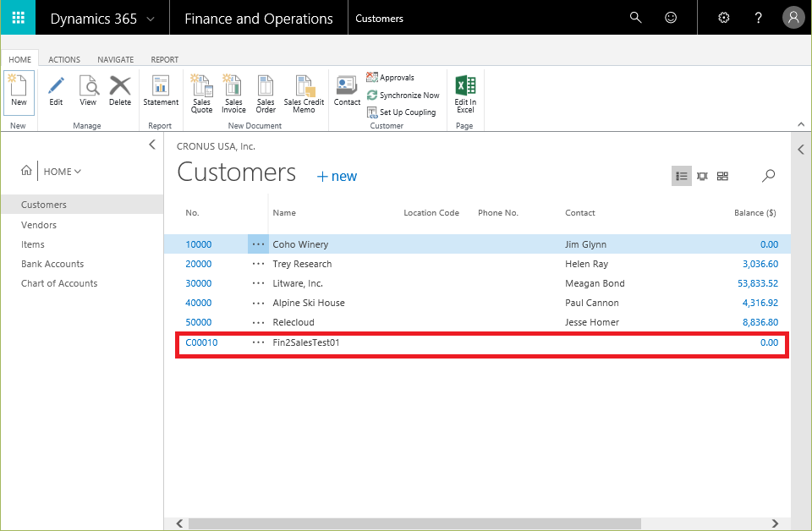This screenshot has height=531, width=812.
Task: Click Set Up Coupling
Action: pyautogui.click(x=401, y=112)
